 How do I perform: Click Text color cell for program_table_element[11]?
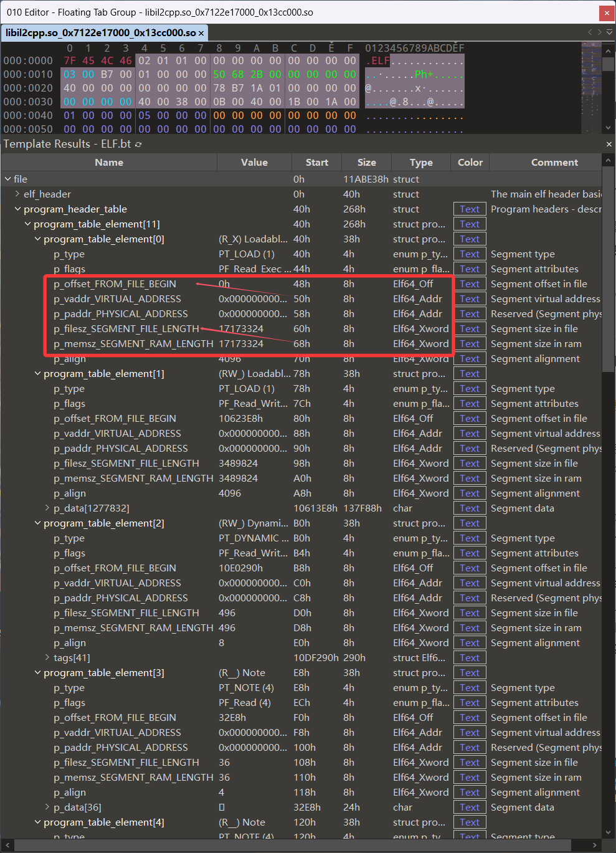[470, 224]
